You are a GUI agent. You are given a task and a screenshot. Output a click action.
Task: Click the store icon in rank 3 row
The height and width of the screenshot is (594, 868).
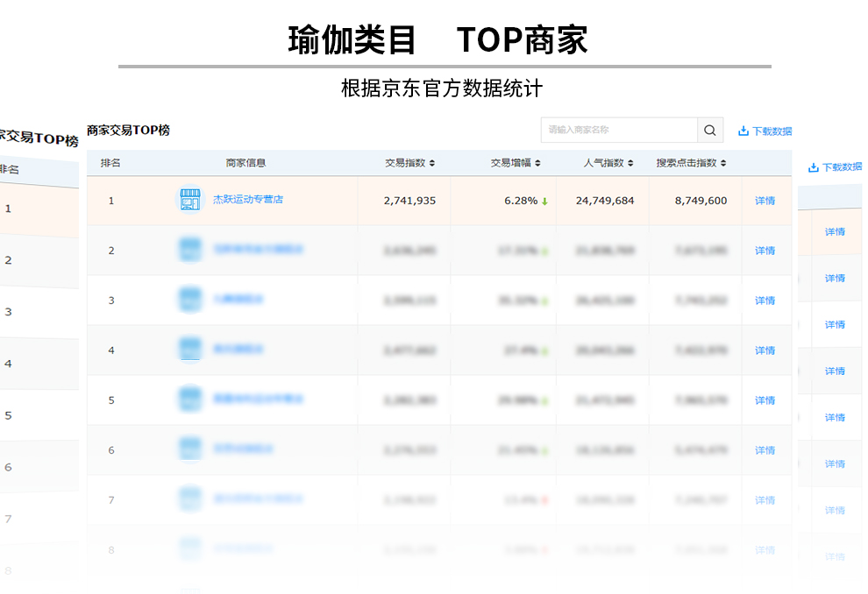point(190,300)
